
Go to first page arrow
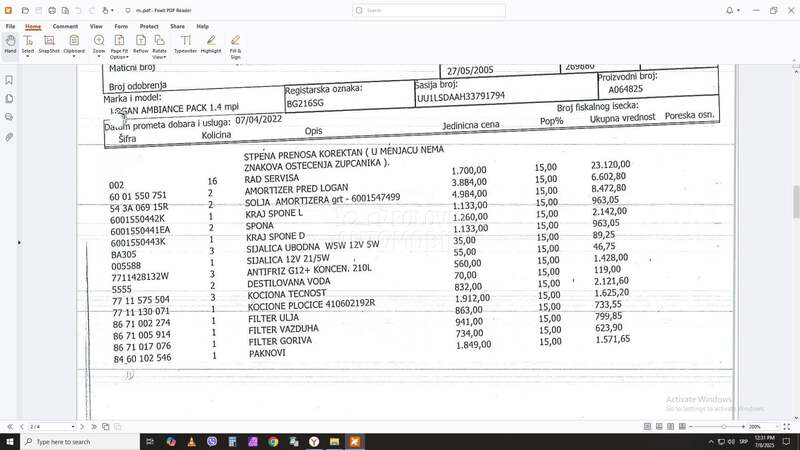10,427
